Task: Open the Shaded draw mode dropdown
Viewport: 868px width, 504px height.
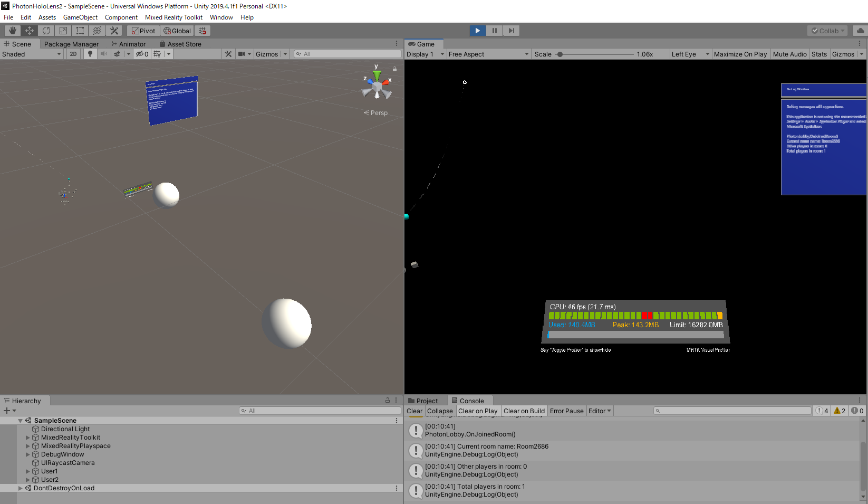Action: pos(32,54)
